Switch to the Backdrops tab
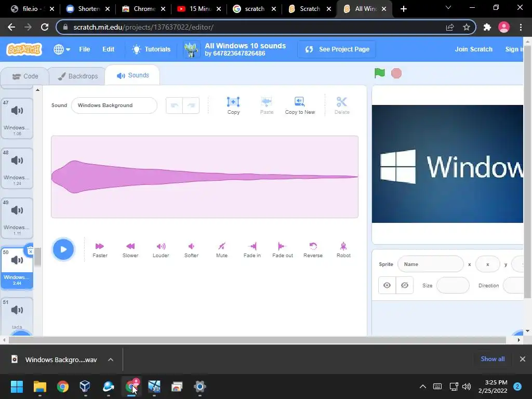 point(77,76)
